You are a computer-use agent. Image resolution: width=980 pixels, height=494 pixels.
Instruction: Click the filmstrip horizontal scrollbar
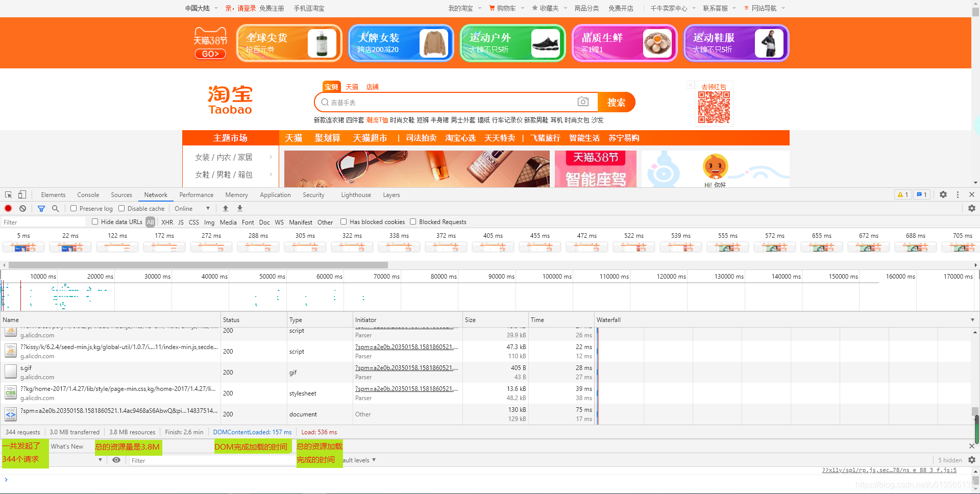198,265
